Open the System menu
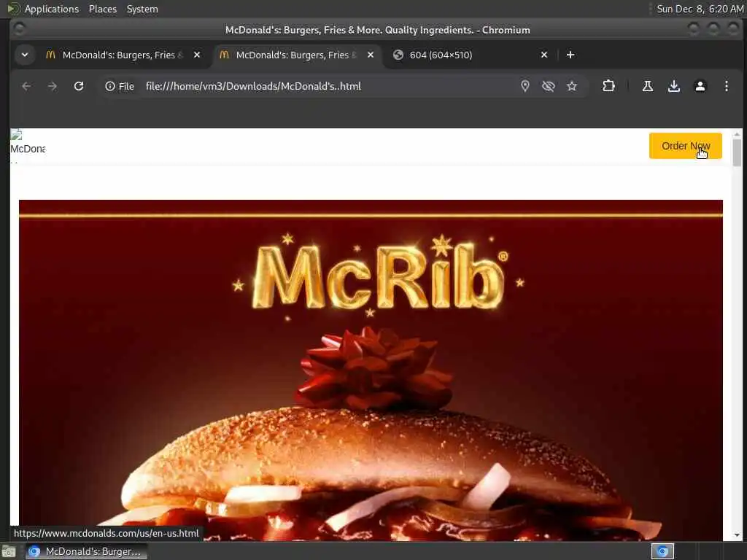The height and width of the screenshot is (560, 747). [x=142, y=9]
